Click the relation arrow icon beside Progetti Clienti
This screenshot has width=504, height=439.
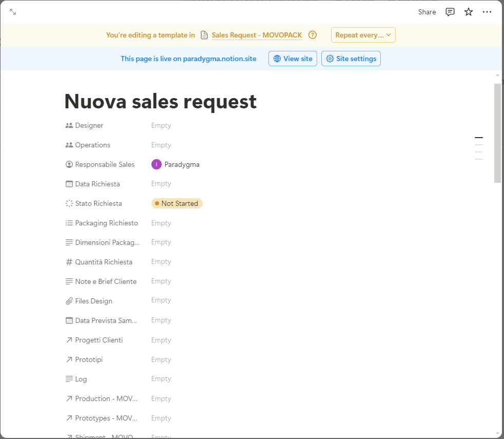[69, 339]
